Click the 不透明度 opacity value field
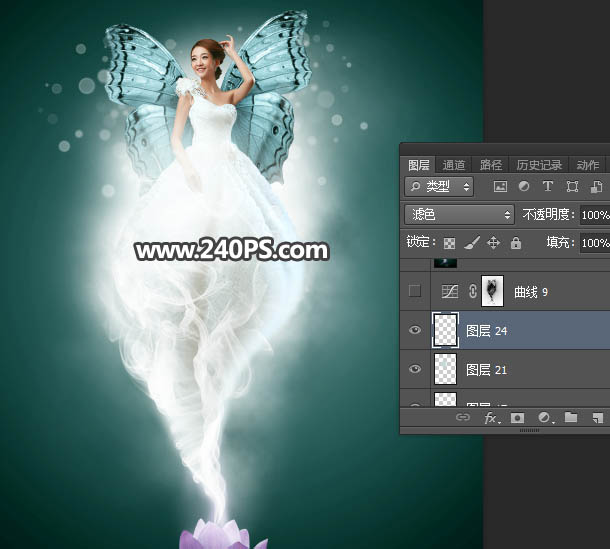Viewport: 610px width, 549px height. click(594, 215)
